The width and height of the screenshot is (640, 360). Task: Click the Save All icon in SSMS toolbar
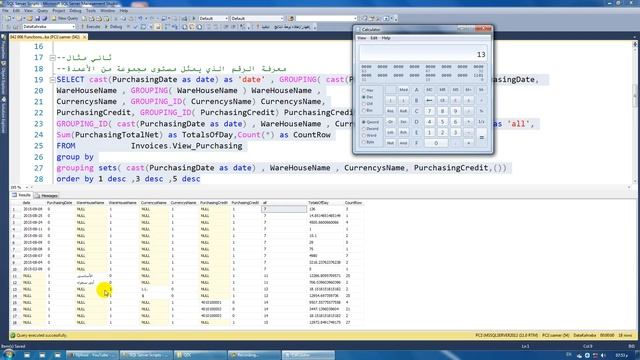(44, 18)
